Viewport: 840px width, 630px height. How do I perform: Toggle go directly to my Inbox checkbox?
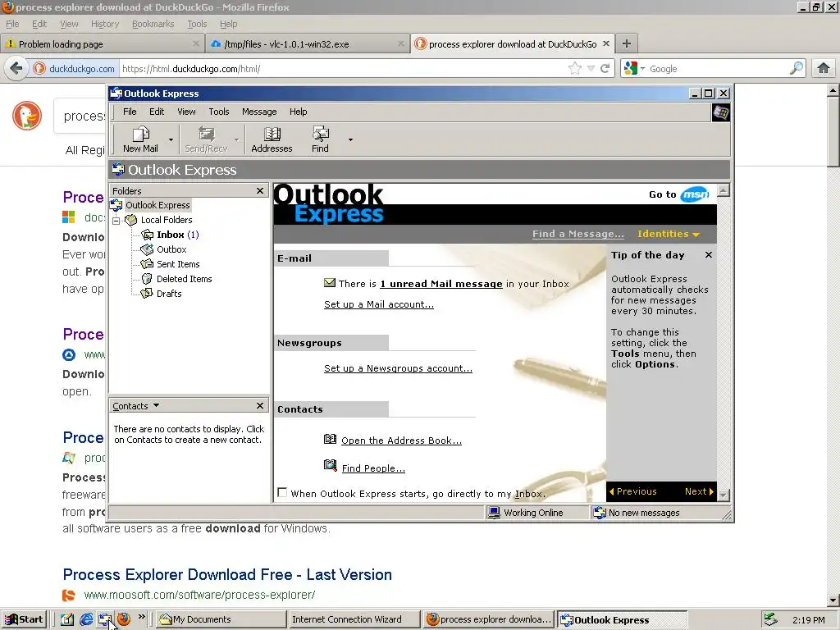(282, 492)
